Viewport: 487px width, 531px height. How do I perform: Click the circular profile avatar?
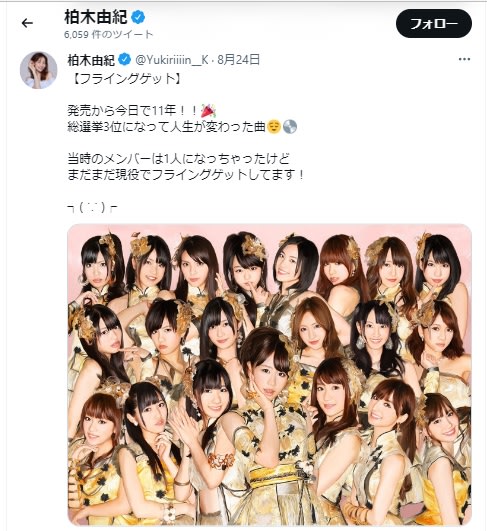(39, 70)
